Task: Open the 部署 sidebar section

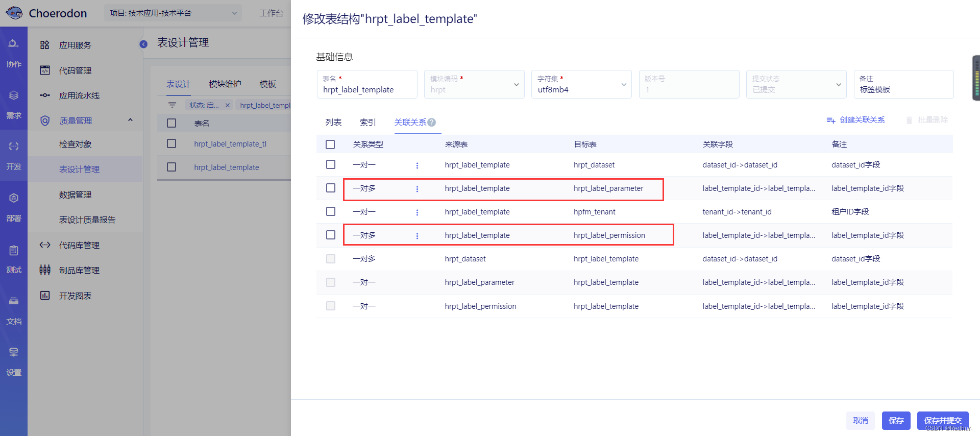Action: point(14,207)
